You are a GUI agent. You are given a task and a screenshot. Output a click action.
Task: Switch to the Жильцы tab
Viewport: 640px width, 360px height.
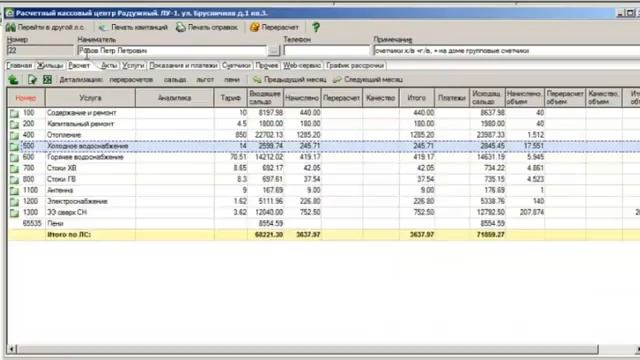click(50, 65)
